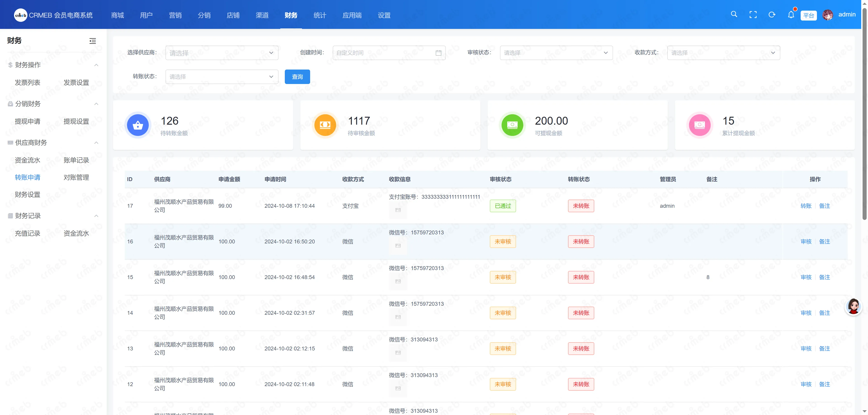Click 审核 link for record 16

click(806, 242)
